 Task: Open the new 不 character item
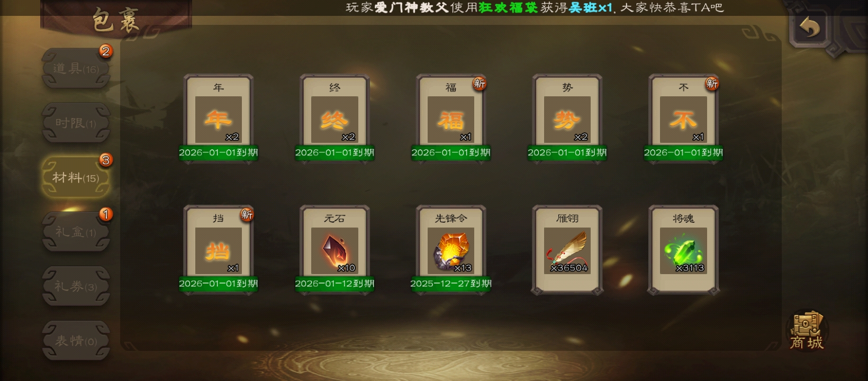point(683,119)
